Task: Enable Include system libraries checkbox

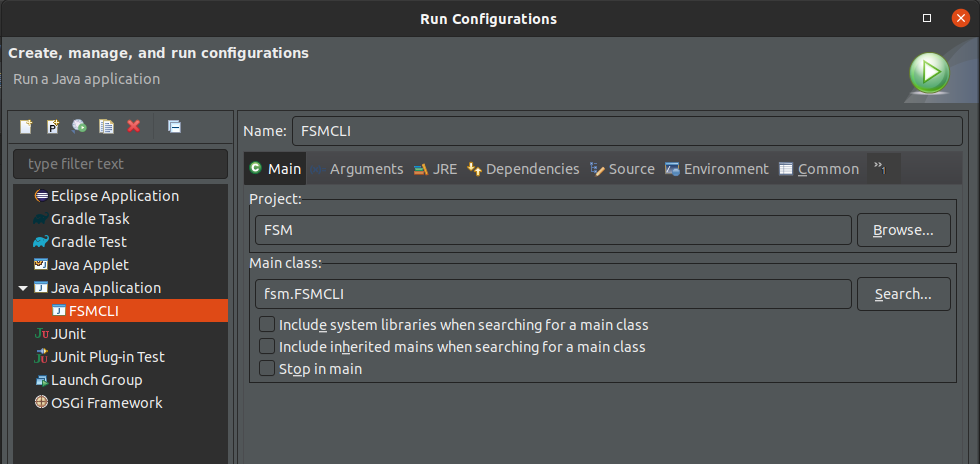Action: [x=267, y=325]
